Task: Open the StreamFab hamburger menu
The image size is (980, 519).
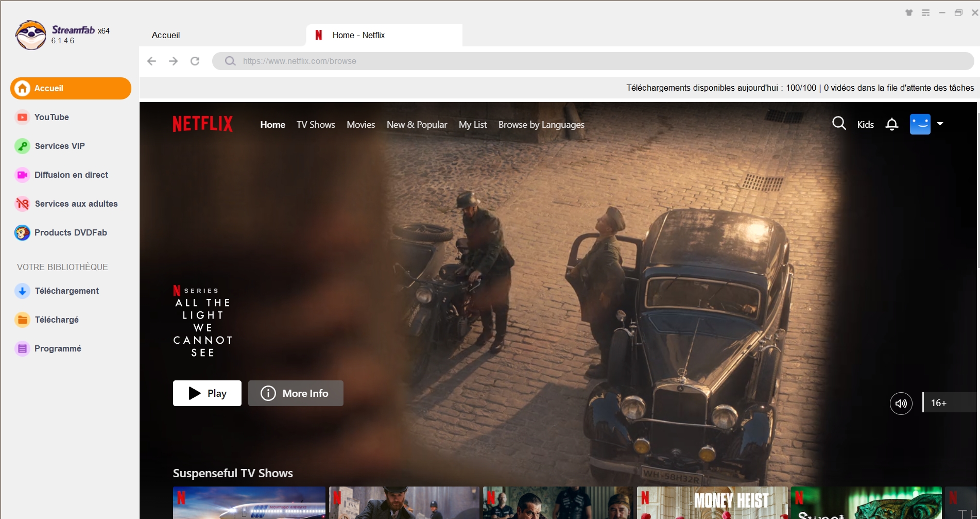Action: [925, 13]
